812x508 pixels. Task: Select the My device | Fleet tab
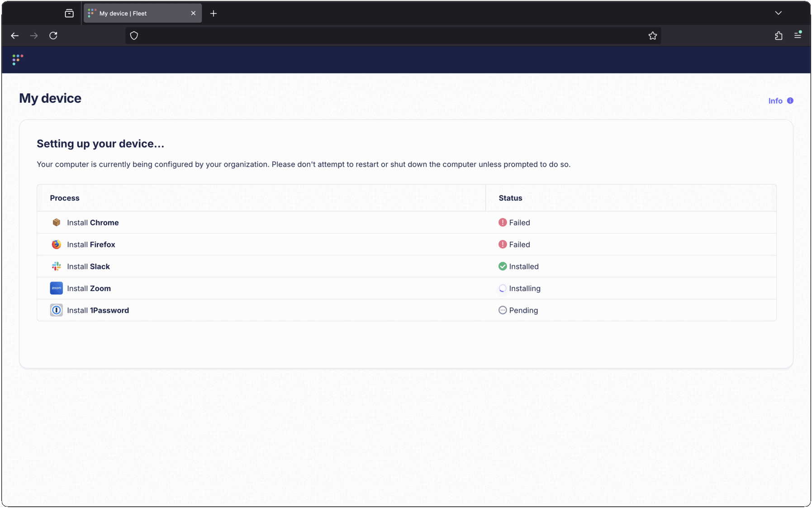[x=136, y=14]
